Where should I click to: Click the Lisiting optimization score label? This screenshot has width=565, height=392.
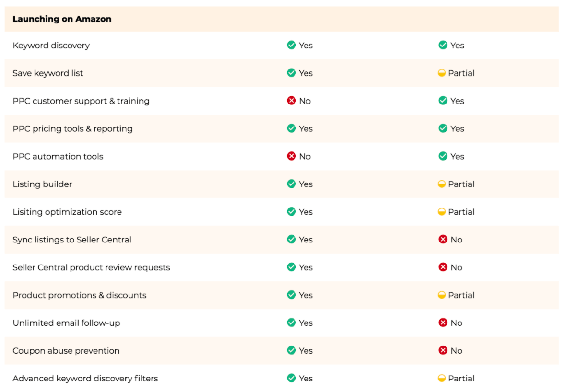(x=67, y=212)
